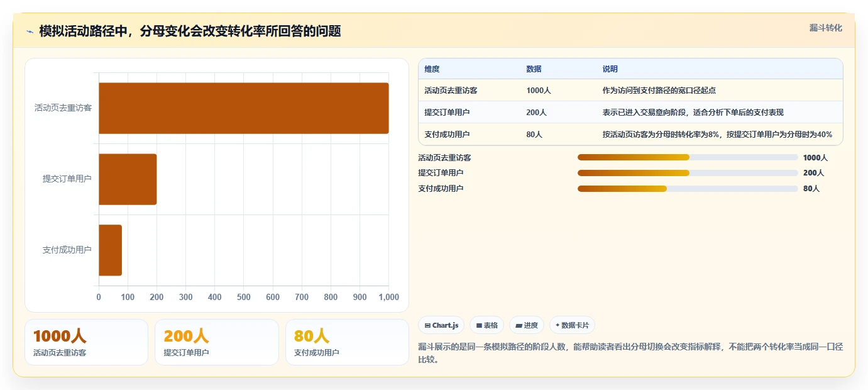Click the chart y-axis label 支付成功用户

[x=67, y=250]
